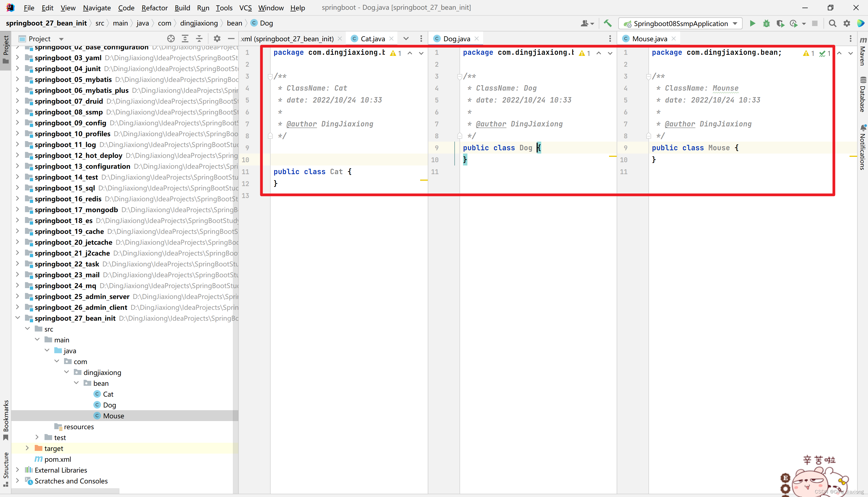Click yellow warning stripe marker in Cat.java
This screenshot has height=497, width=868.
424,180
